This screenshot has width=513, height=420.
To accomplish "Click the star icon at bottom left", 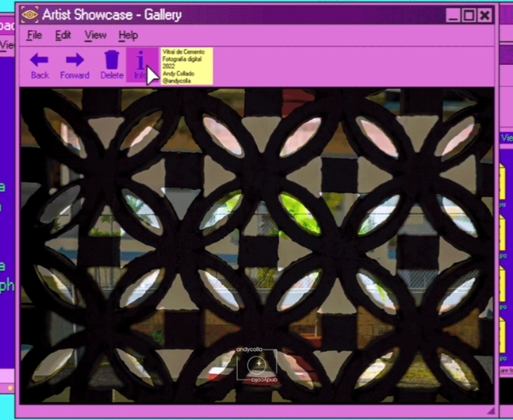I will (x=10, y=388).
